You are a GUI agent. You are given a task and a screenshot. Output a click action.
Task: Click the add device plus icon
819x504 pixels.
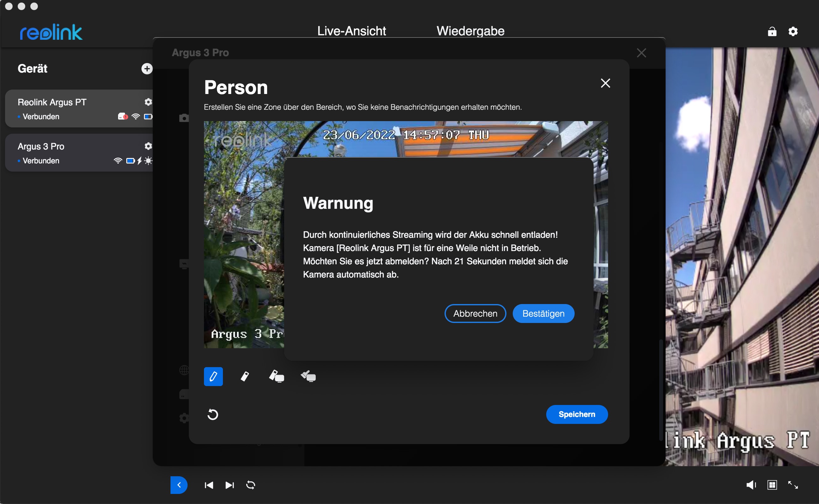coord(147,69)
